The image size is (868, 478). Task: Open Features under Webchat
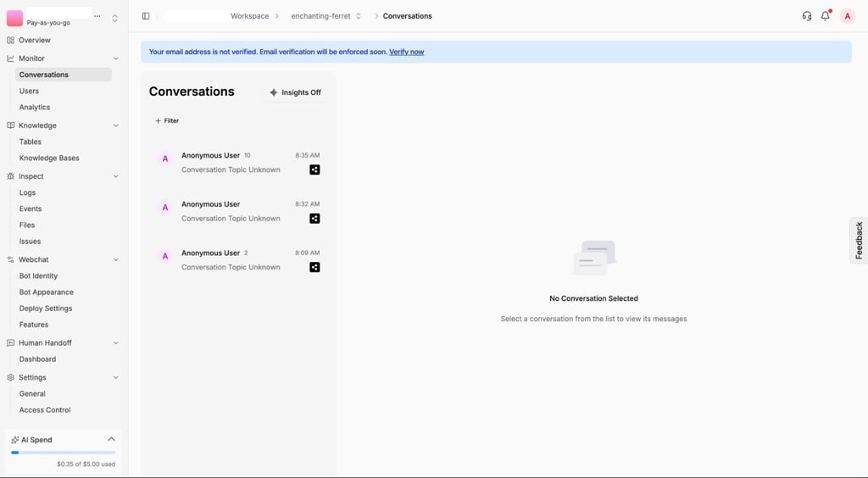[34, 325]
